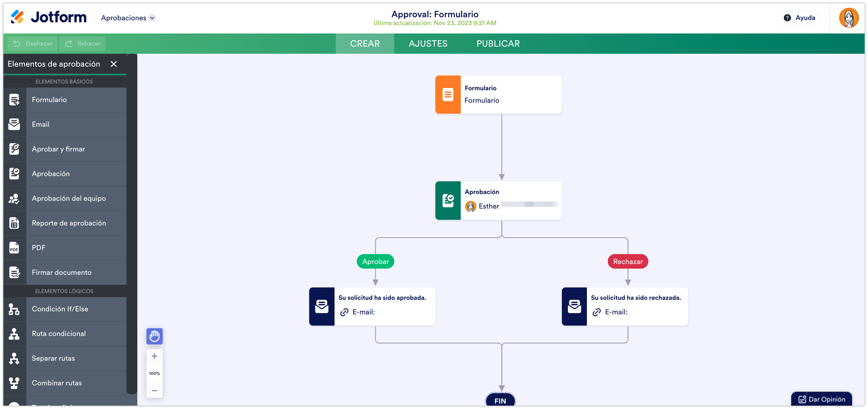Select the Condición If/Else icon
The height and width of the screenshot is (409, 868).
[14, 309]
